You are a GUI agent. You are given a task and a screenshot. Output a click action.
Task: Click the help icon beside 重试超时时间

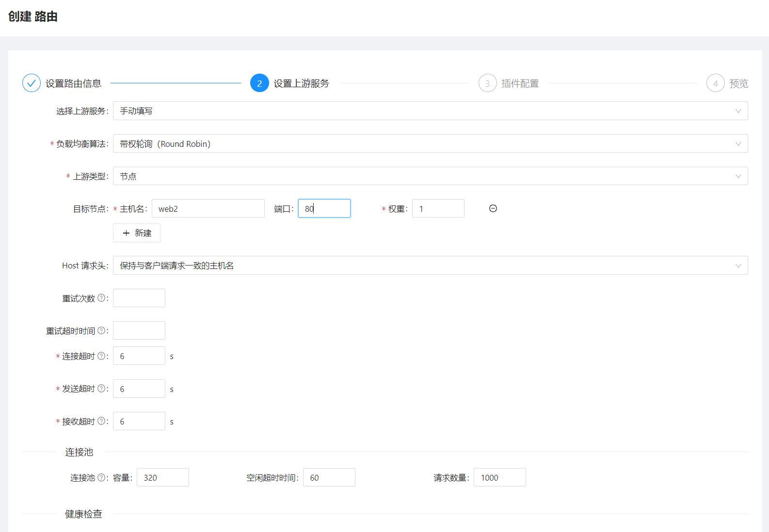point(101,330)
